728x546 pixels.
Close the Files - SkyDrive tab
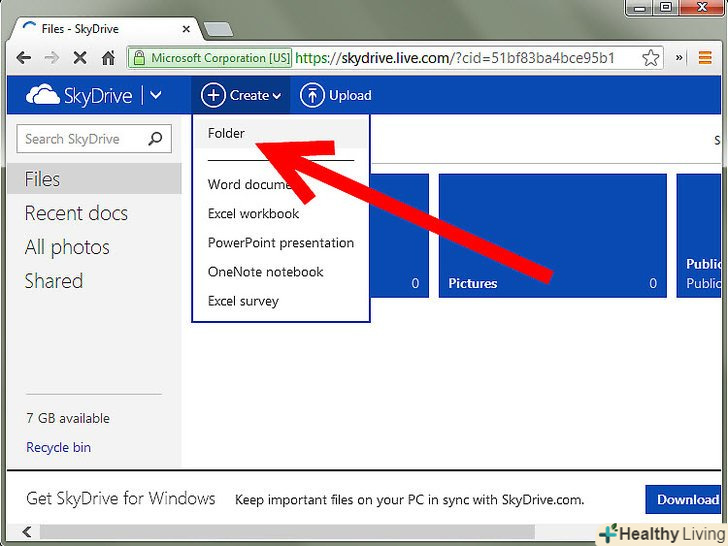[x=186, y=29]
